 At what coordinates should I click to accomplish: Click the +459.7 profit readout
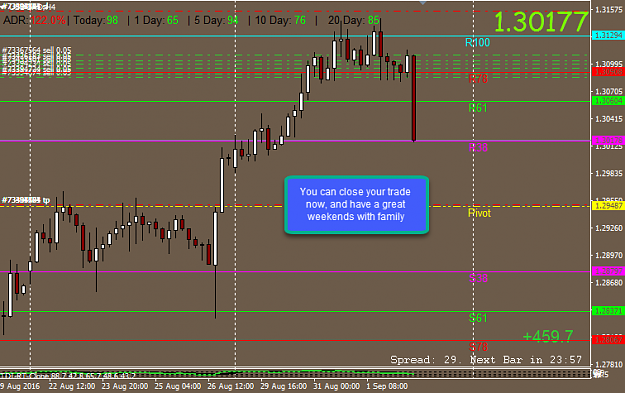[548, 336]
